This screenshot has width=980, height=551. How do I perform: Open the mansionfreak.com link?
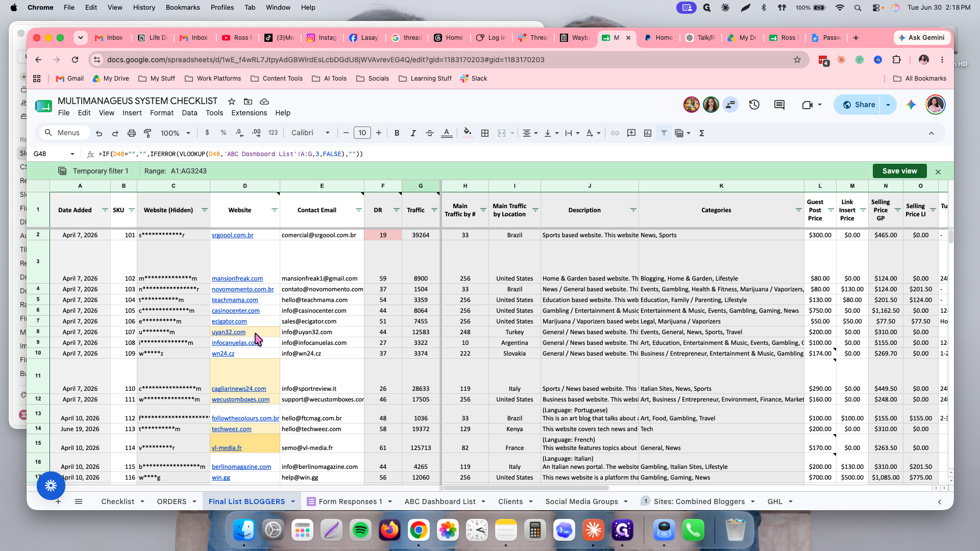pyautogui.click(x=237, y=279)
